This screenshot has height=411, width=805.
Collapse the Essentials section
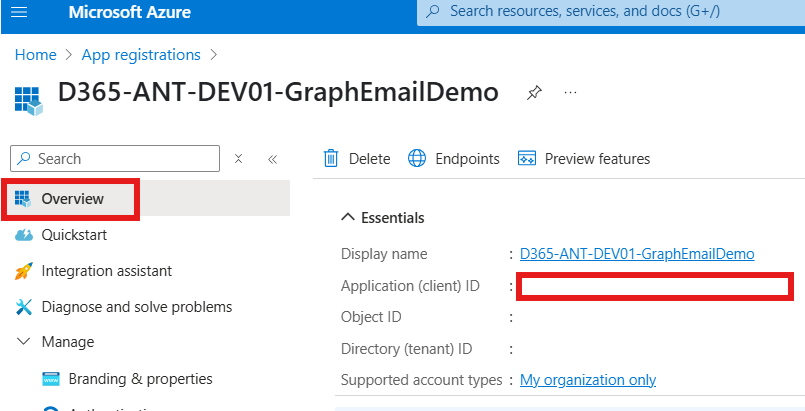point(348,218)
